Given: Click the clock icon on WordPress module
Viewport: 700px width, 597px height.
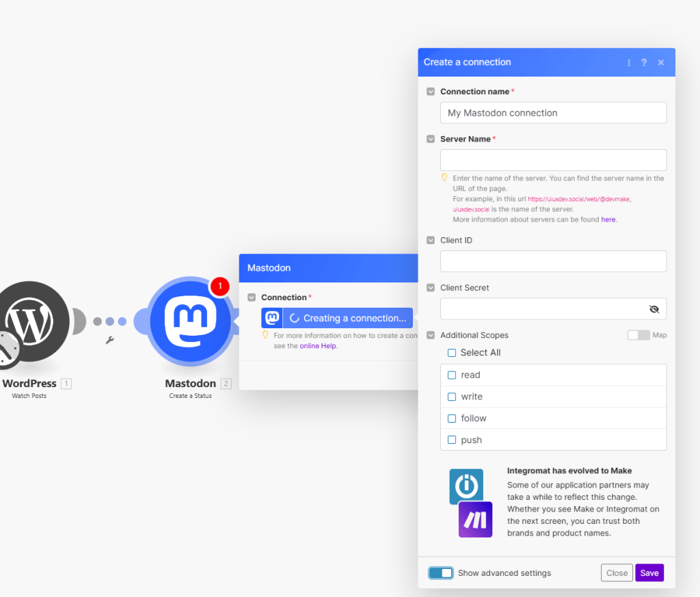Looking at the screenshot, I should click(8, 350).
